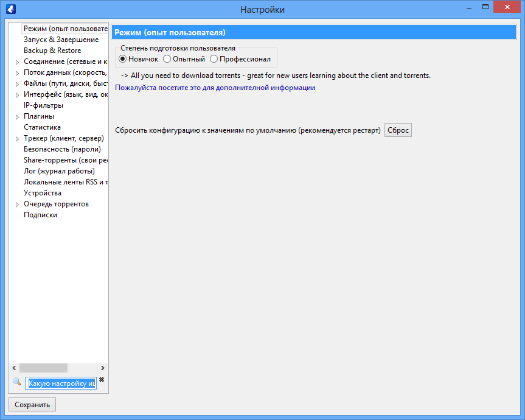Expand the Трекер tree node
The image size is (525, 420).
(x=18, y=139)
